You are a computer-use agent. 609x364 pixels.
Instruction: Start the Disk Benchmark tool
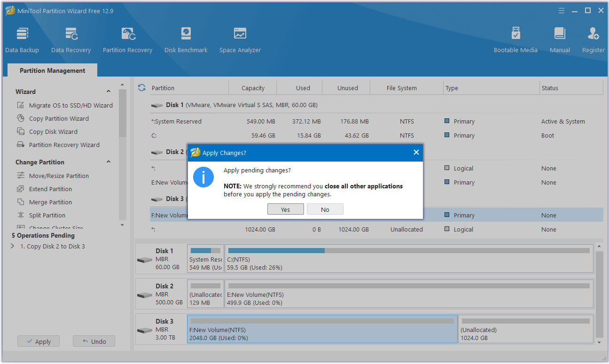186,40
